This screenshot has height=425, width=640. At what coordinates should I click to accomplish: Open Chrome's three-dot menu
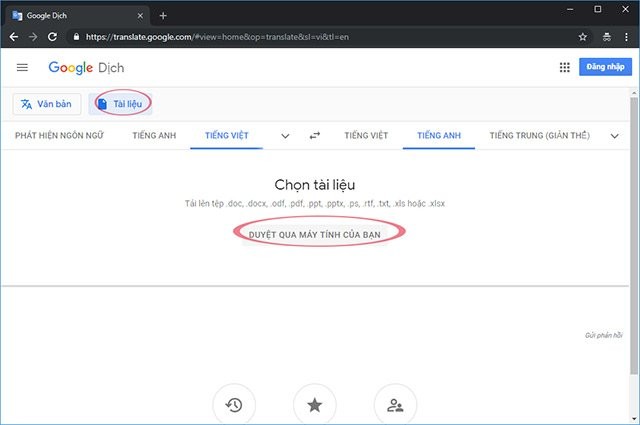click(628, 36)
